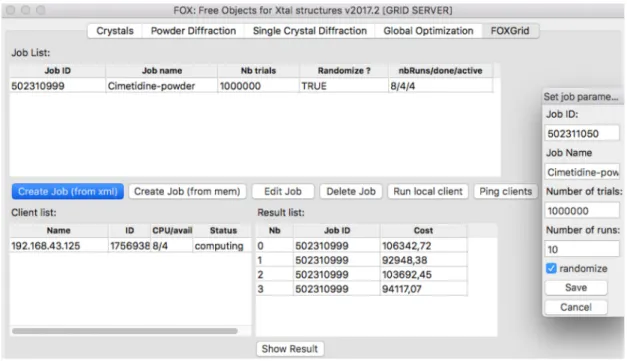
Task: Click the Randomize ? column header
Action: click(343, 71)
